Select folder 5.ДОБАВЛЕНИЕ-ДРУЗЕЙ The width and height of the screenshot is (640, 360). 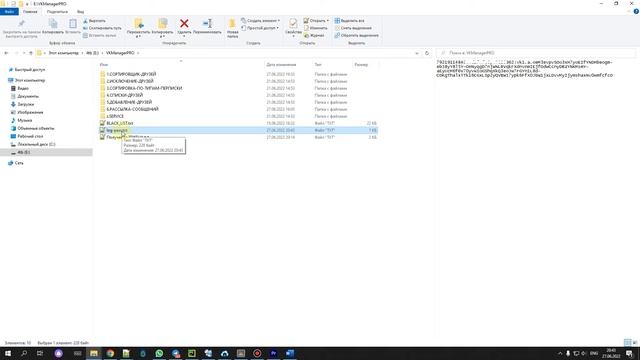click(129, 102)
